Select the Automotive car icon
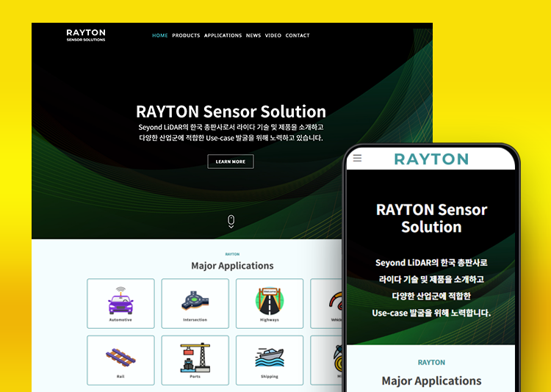Screen dimensions: 551x392 click(x=120, y=300)
